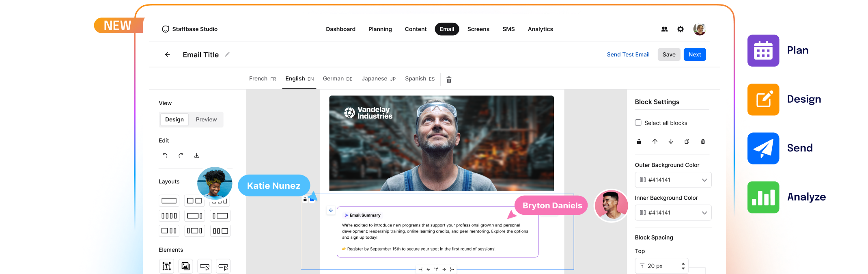Switch to English EN tab
868x274 pixels.
point(299,79)
